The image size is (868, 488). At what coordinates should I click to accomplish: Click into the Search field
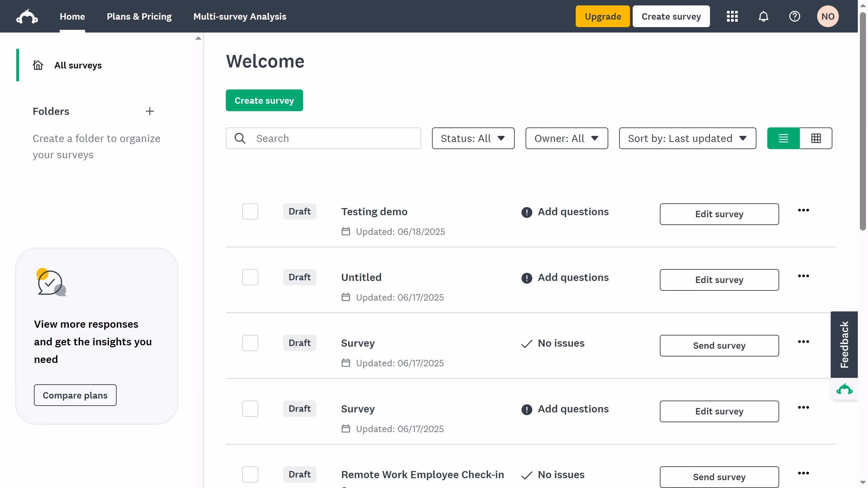(323, 138)
